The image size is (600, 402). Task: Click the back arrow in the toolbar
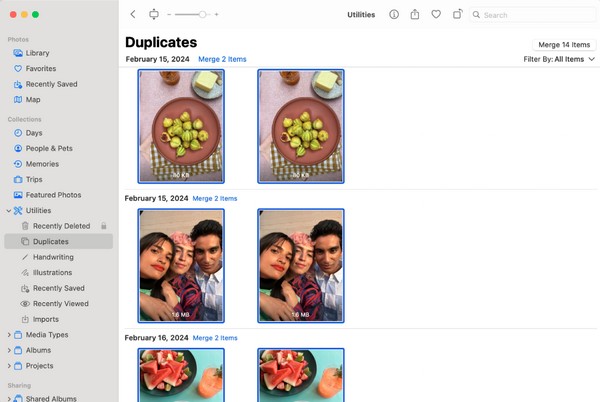[133, 15]
